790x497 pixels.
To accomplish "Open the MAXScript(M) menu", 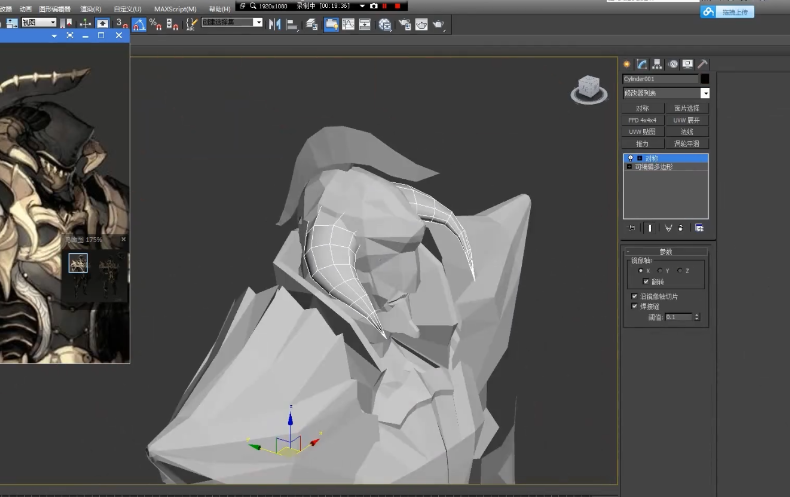I will click(x=175, y=8).
